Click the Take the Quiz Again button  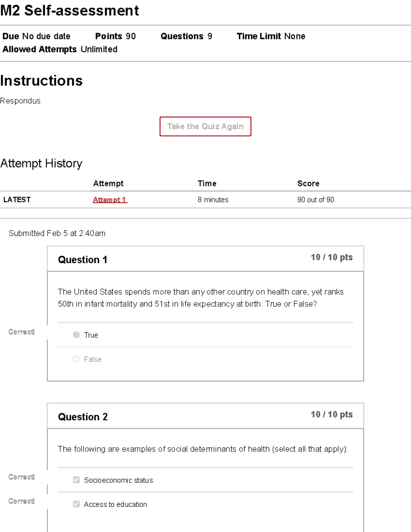point(205,126)
